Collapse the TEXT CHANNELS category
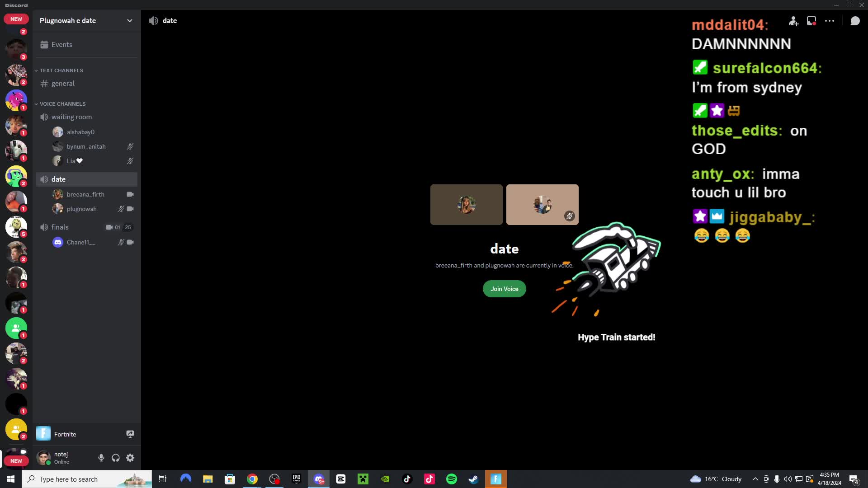Viewport: 868px width, 488px height. coord(61,70)
